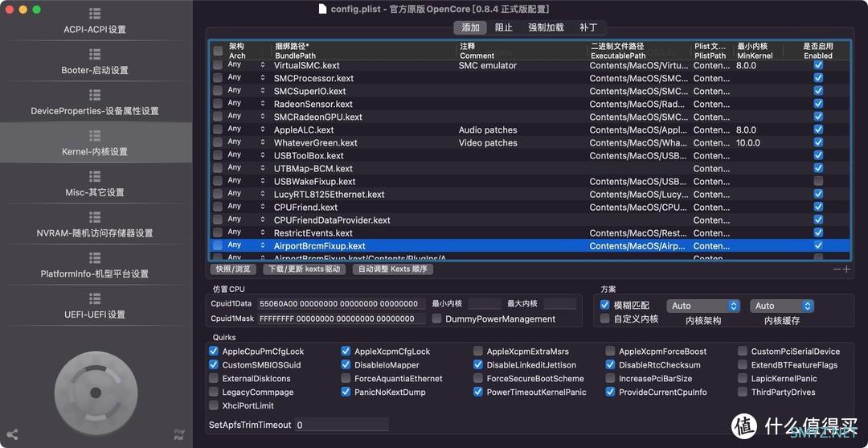Toggle the ProvideCurrentCpuInfo quirk
The width and height of the screenshot is (868, 448).
tap(610, 392)
